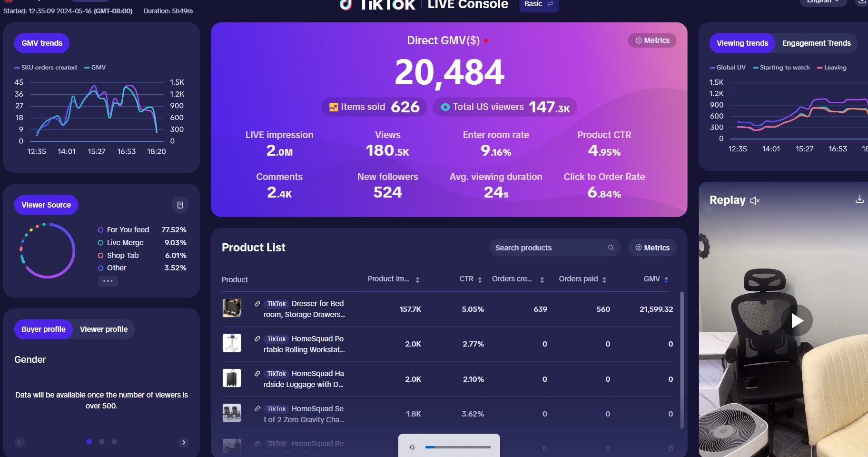Open Metrics button in Product List
868x457 pixels.
coord(652,248)
